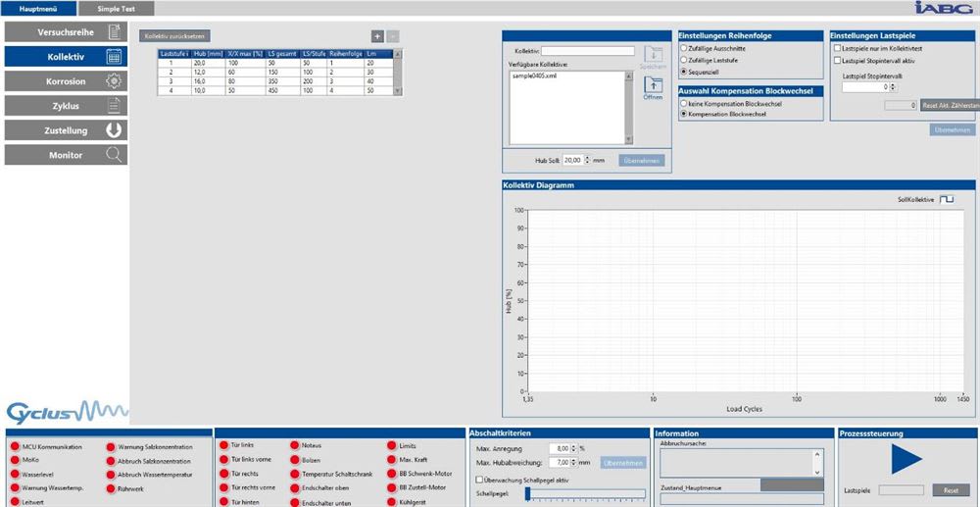Click the Reihenfolge column header
Screen dimensions: 980x507
pyautogui.click(x=346, y=54)
